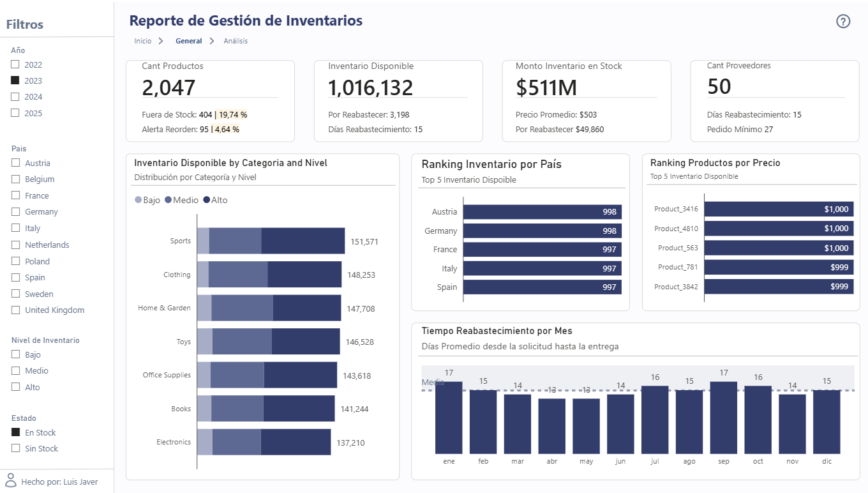The width and height of the screenshot is (868, 493).
Task: Click the Alerta Reorden 95 line
Action: [x=191, y=129]
